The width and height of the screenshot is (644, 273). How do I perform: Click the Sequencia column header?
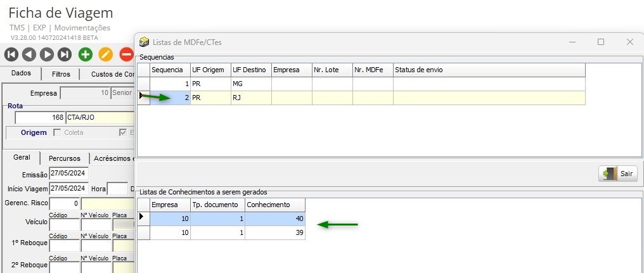(x=170, y=70)
